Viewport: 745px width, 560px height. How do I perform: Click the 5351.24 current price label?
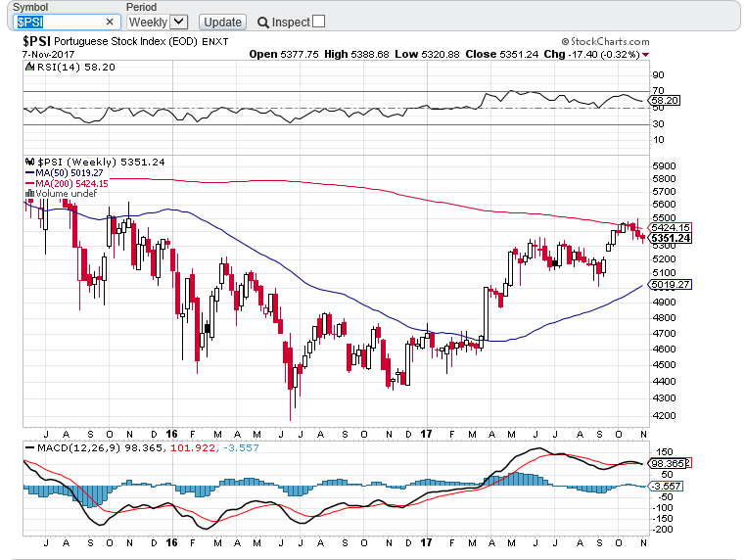point(670,238)
